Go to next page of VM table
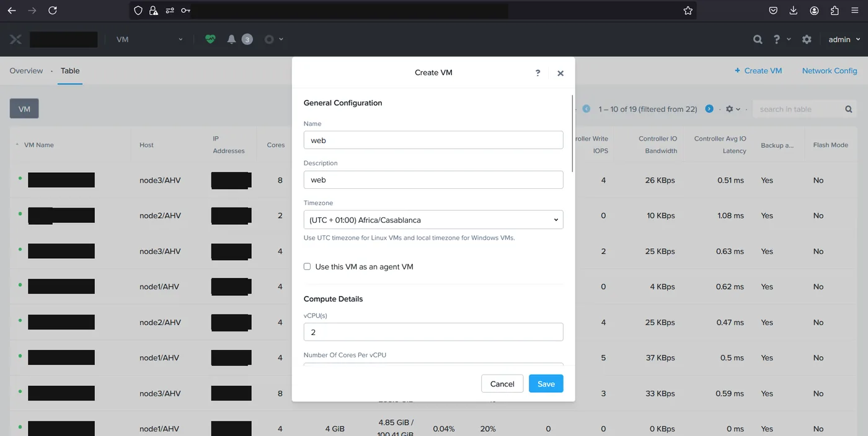 pyautogui.click(x=709, y=109)
